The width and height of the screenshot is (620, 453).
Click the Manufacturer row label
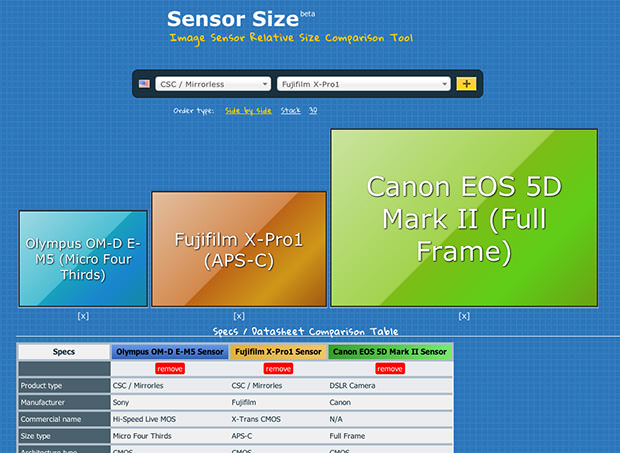64,402
